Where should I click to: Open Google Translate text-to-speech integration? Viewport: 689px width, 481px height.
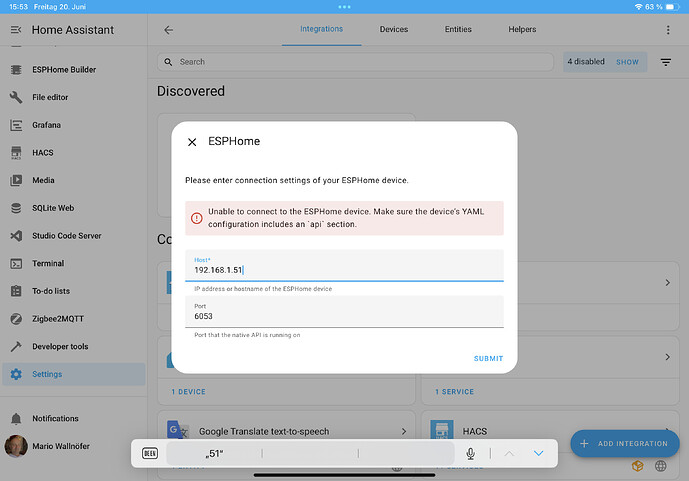[x=286, y=431]
